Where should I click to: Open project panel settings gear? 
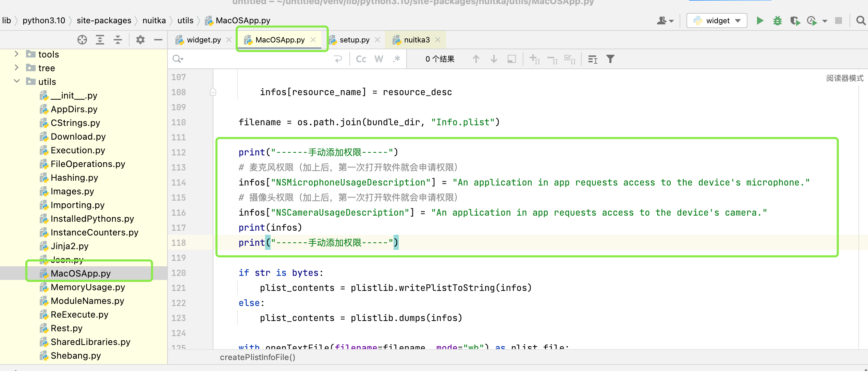tap(140, 40)
